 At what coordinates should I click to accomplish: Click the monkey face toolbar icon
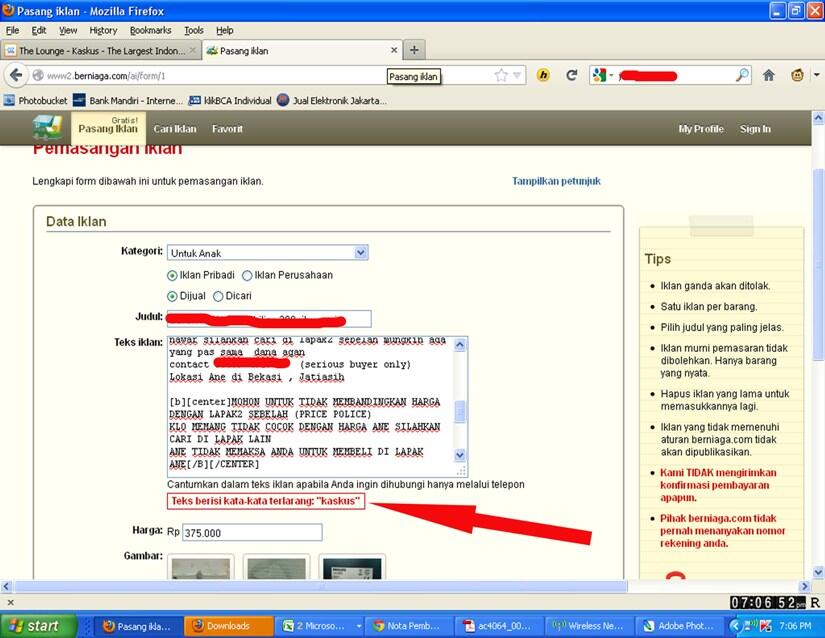pos(798,76)
